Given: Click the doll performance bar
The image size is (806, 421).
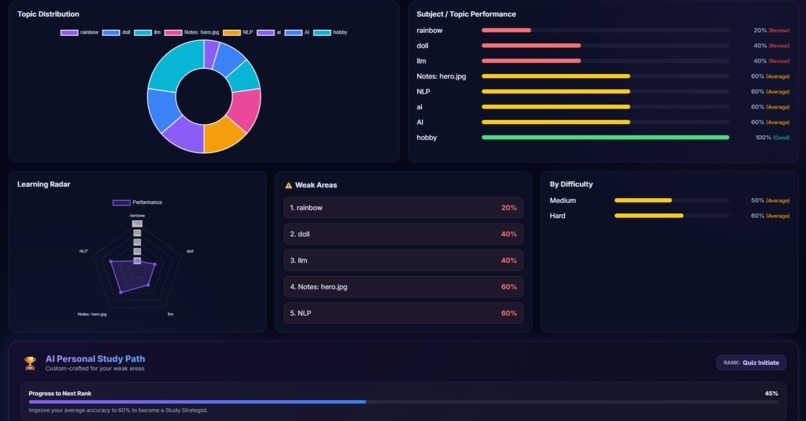Looking at the screenshot, I should (x=531, y=46).
